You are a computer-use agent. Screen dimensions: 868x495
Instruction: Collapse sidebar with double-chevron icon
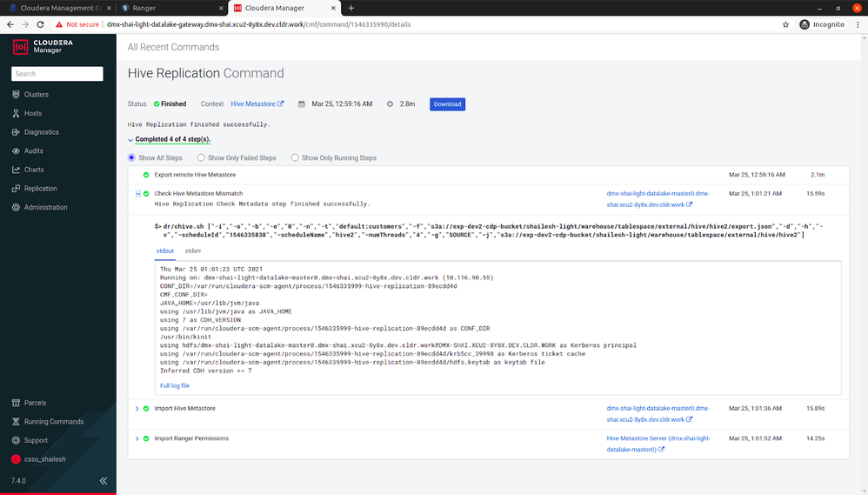coord(103,480)
